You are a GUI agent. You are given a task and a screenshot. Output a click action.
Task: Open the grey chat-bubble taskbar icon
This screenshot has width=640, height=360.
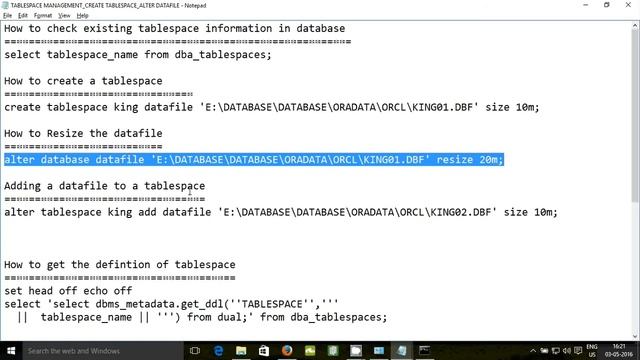[356, 351]
